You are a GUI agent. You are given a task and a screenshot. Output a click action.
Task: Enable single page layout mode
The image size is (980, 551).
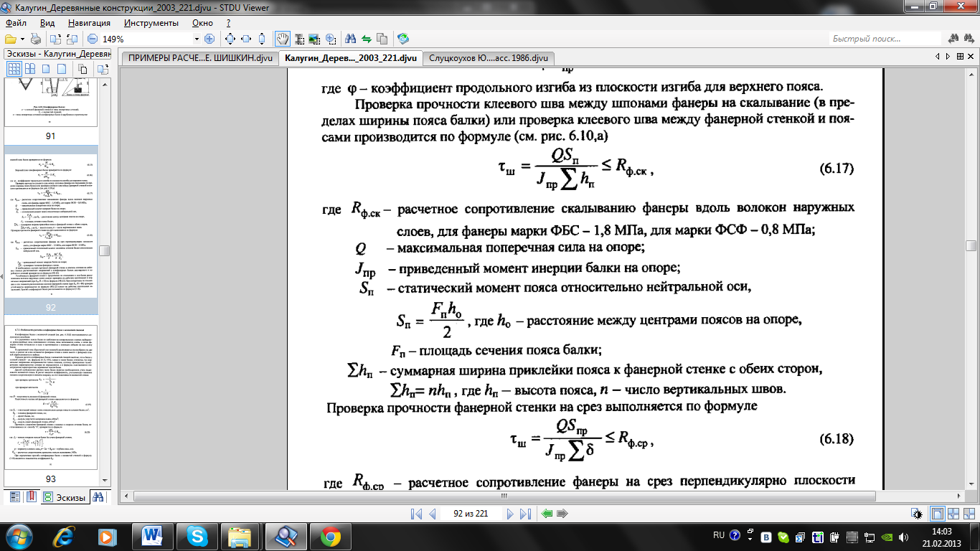(938, 514)
